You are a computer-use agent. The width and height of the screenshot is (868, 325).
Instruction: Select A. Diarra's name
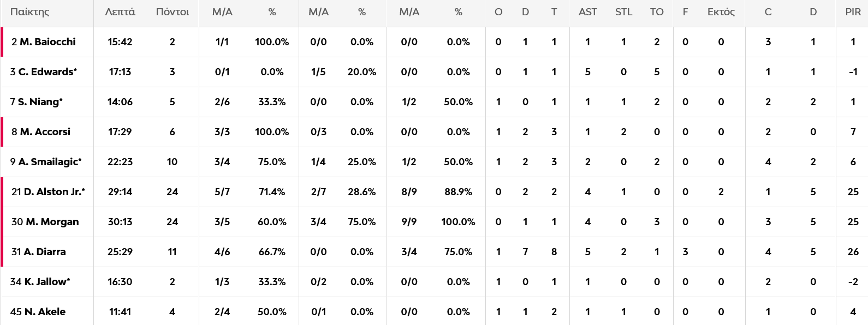point(44,252)
